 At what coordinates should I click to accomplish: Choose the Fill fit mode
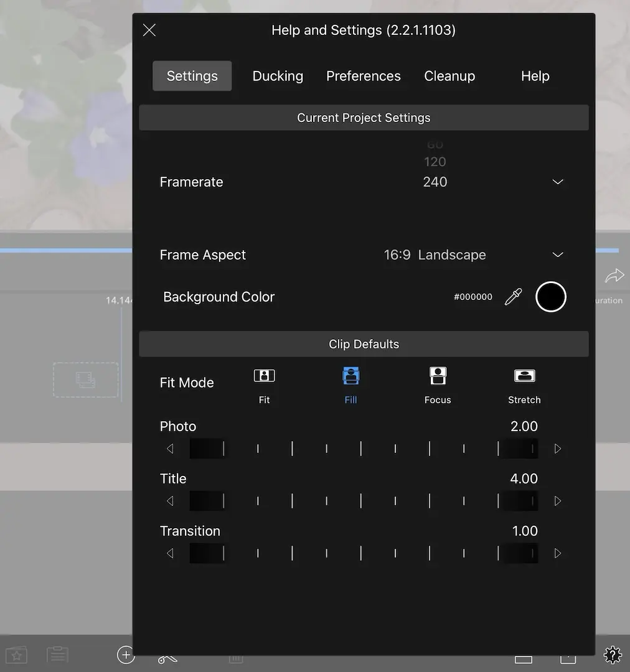click(350, 376)
